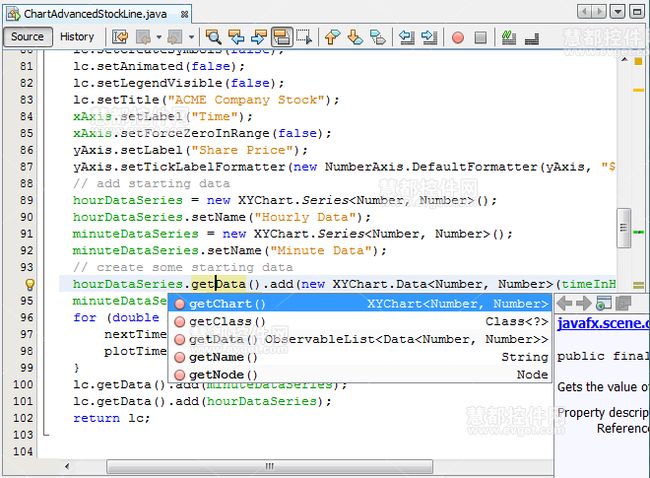Click lc.setAnimated(false) on line 81
650x478 pixels.
pos(159,66)
